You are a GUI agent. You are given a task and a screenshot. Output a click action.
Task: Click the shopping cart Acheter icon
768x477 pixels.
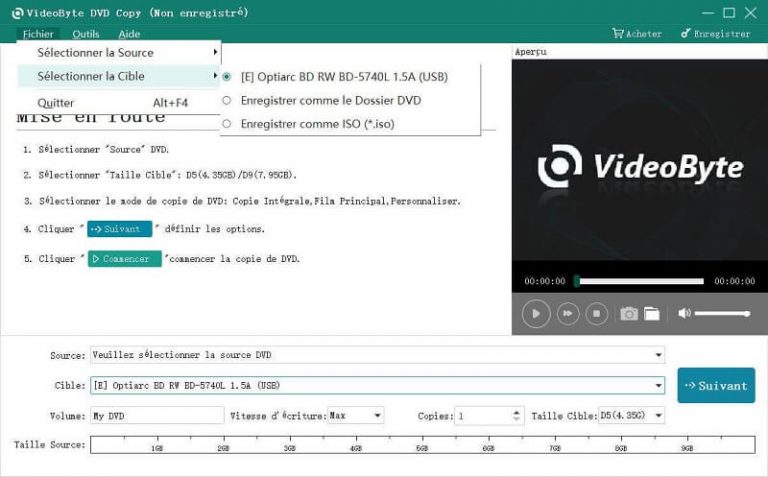[618, 33]
